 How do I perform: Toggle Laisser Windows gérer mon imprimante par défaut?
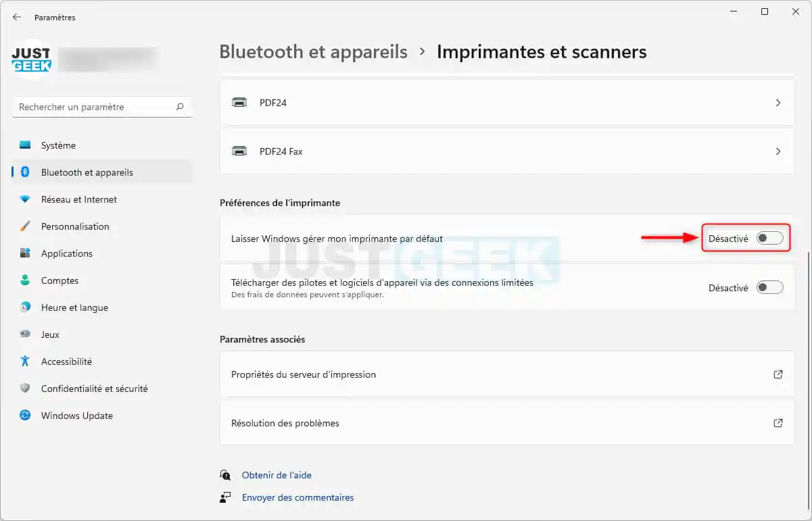(769, 239)
